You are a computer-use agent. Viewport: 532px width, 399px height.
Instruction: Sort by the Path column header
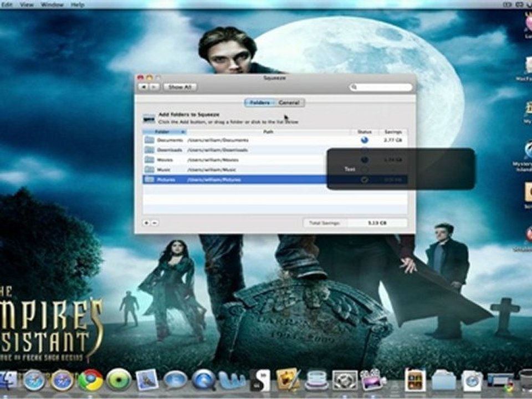tap(268, 132)
